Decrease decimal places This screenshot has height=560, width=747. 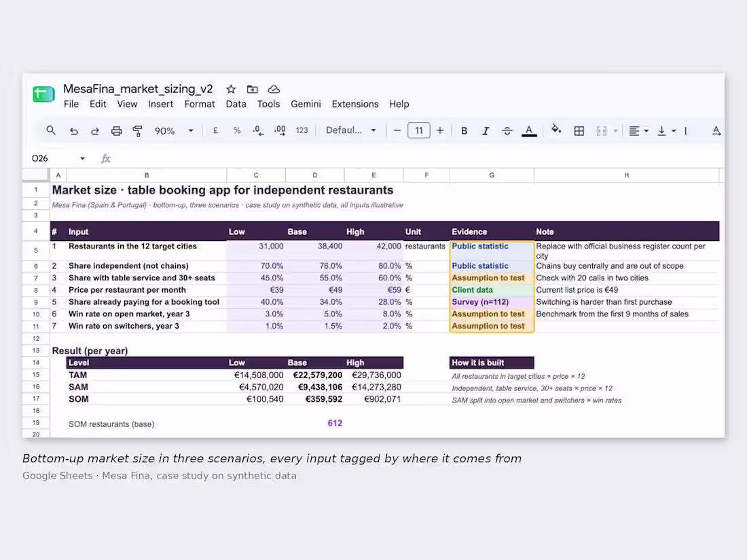(258, 130)
